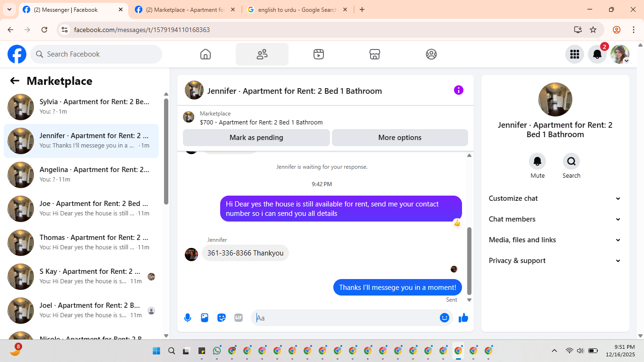Screen dimensions: 644x362
Task: Expand Media, files and links section
Action: click(x=555, y=240)
